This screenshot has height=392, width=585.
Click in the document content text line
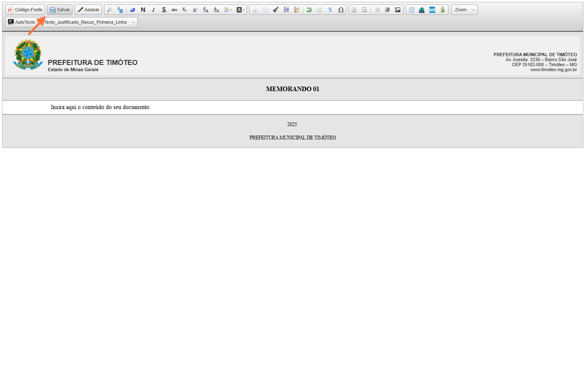[x=101, y=107]
